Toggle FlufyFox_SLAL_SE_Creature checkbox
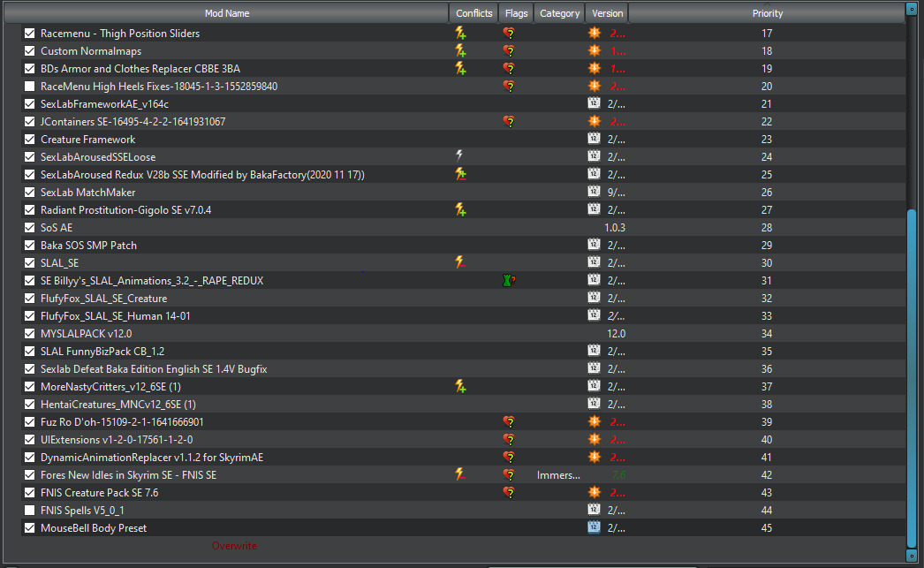The width and height of the screenshot is (924, 568). click(x=29, y=299)
